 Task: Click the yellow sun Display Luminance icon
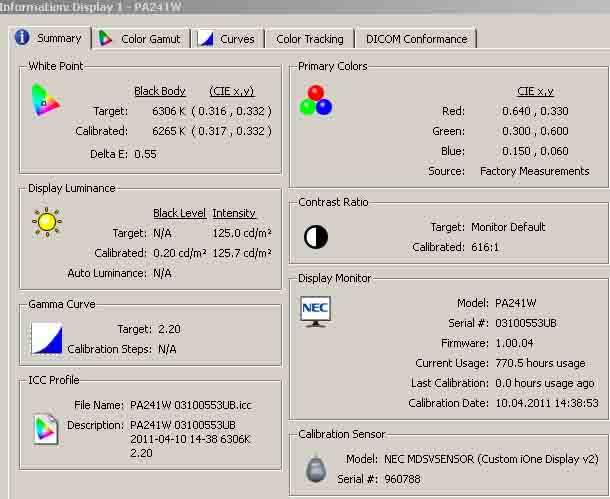46,221
